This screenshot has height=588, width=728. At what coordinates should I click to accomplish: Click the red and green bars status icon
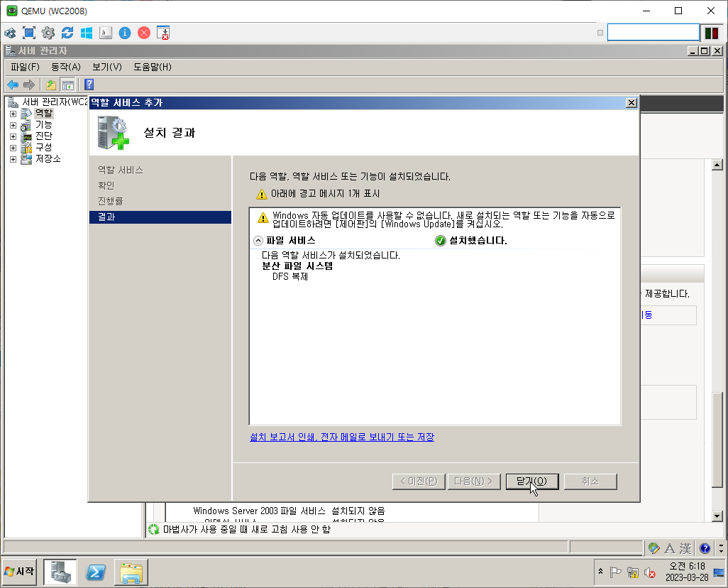711,33
